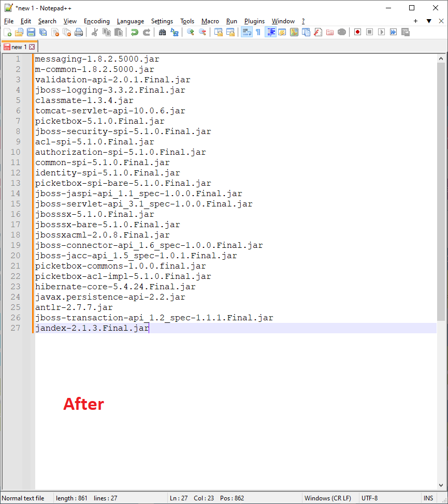The image size is (448, 504).
Task: Open a new document with the New File icon
Action: (7, 32)
